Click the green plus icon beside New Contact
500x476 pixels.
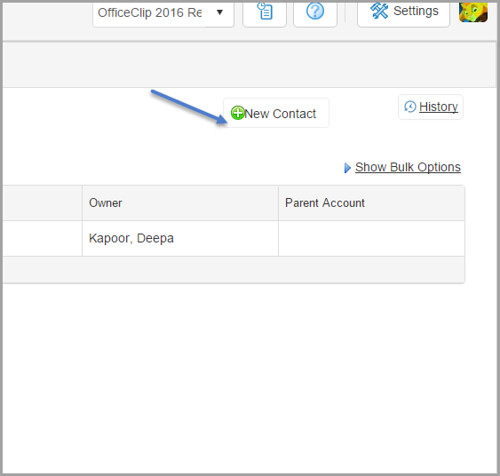pyautogui.click(x=238, y=113)
